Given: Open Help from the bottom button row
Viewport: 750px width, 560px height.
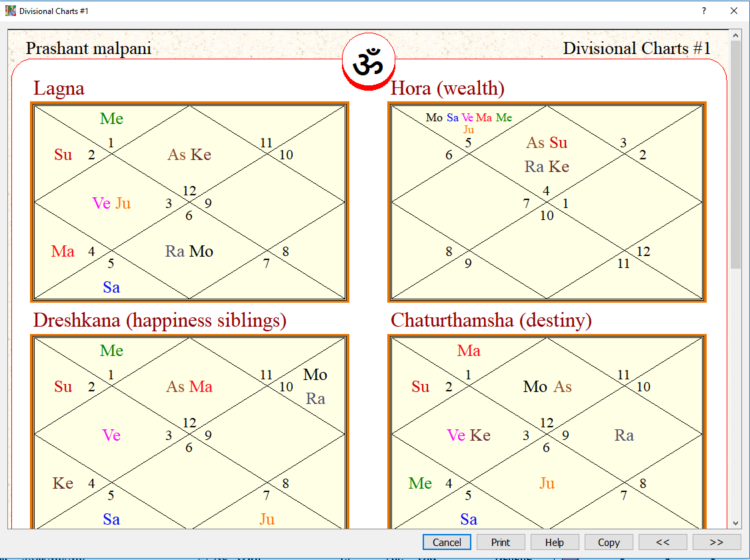Looking at the screenshot, I should [x=555, y=542].
